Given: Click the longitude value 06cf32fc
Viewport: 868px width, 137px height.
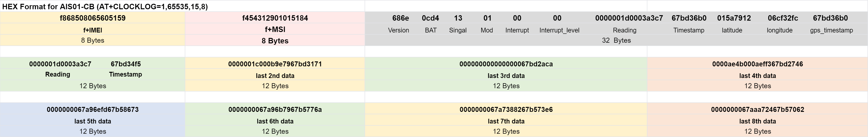Looking at the screenshot, I should (x=783, y=18).
